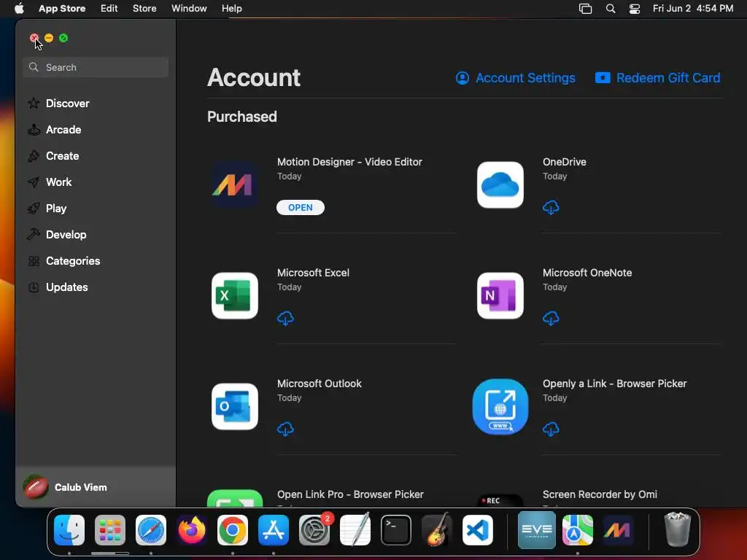Open Launchpad from the Dock

coord(110,530)
